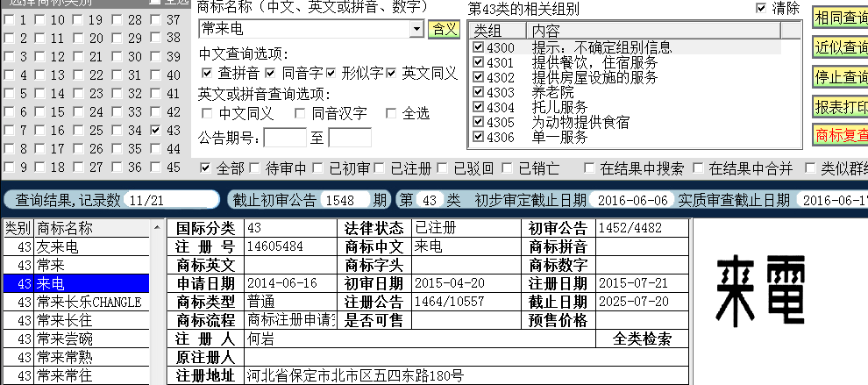Check trademark class 45 checkbox
868x385 pixels.
tap(155, 167)
